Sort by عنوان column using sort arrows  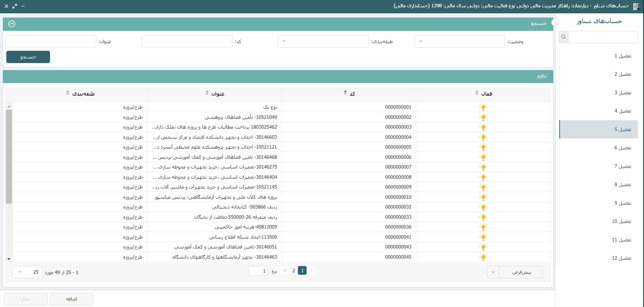207,93
